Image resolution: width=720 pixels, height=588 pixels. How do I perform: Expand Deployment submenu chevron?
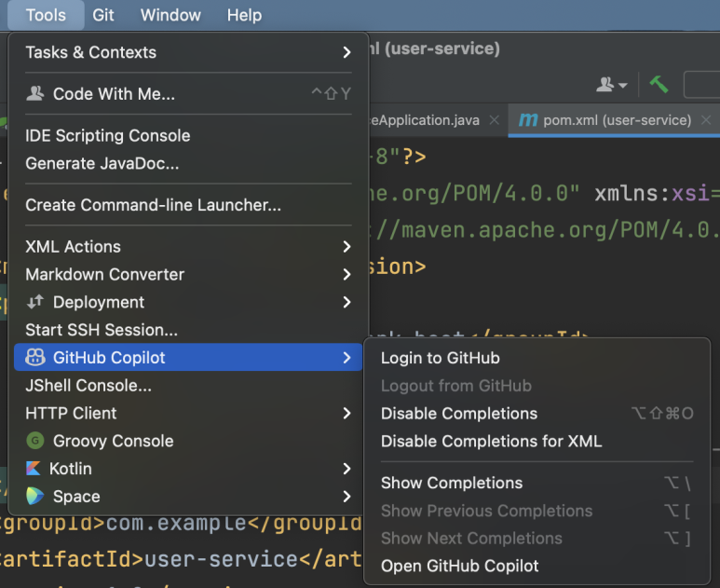(x=346, y=302)
